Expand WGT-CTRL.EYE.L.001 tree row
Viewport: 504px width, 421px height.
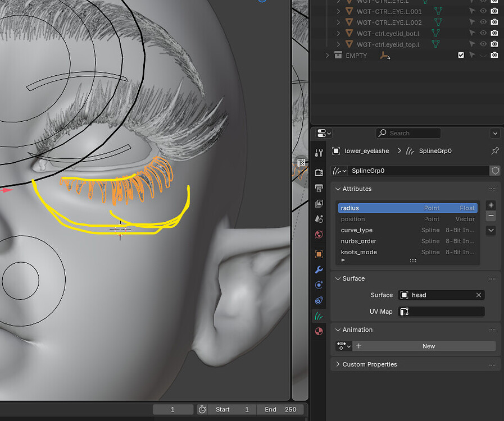(338, 11)
